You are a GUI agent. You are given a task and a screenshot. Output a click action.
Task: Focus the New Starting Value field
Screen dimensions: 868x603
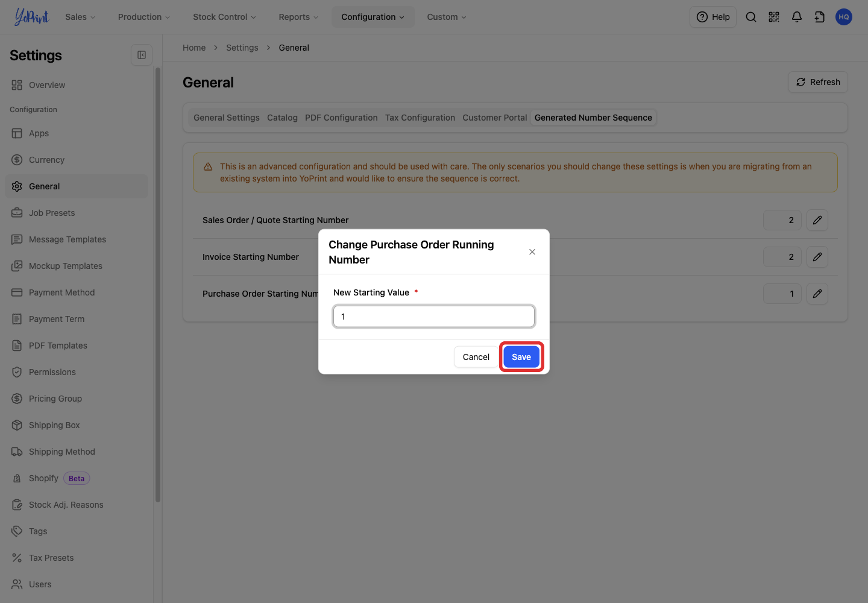pos(434,317)
